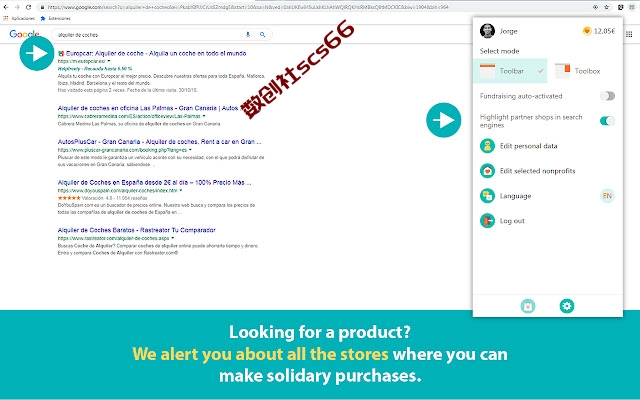
Task: Expand the dropdown arrow beside the rastreator.com URL
Action: pos(173,238)
